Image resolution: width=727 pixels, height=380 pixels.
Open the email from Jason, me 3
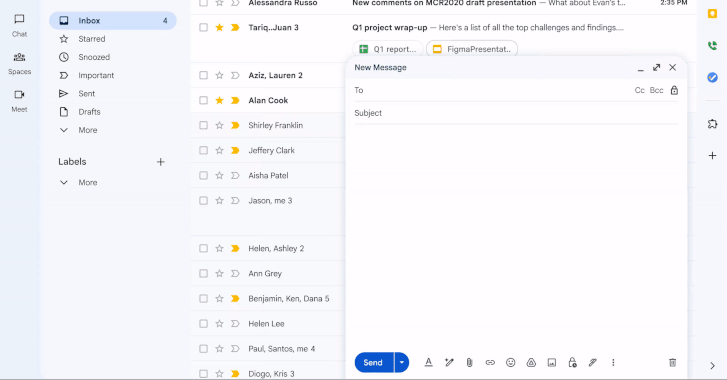click(x=270, y=201)
